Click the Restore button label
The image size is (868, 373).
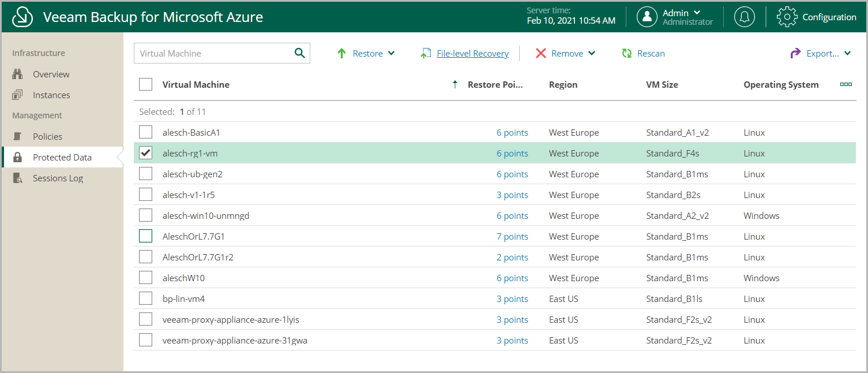[368, 53]
